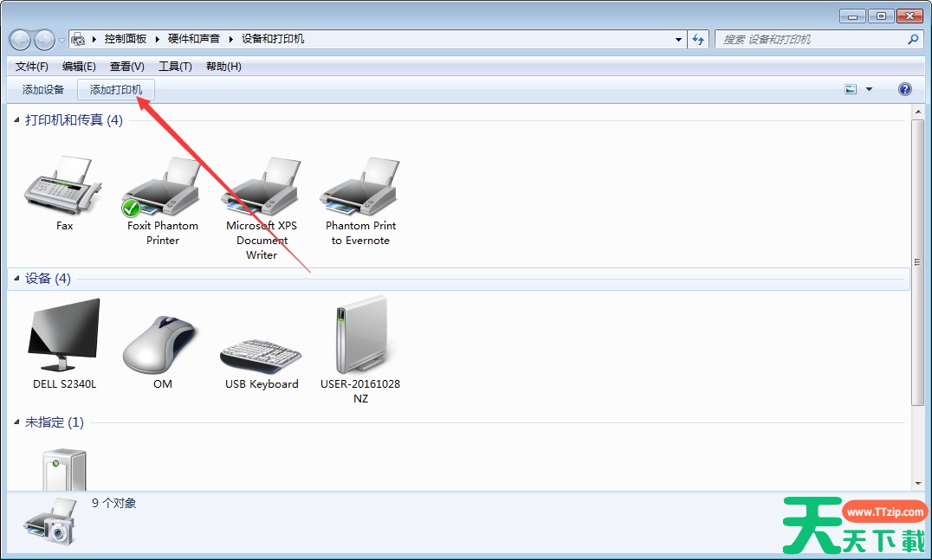
Task: Select the OM mouse device icon
Action: click(160, 344)
